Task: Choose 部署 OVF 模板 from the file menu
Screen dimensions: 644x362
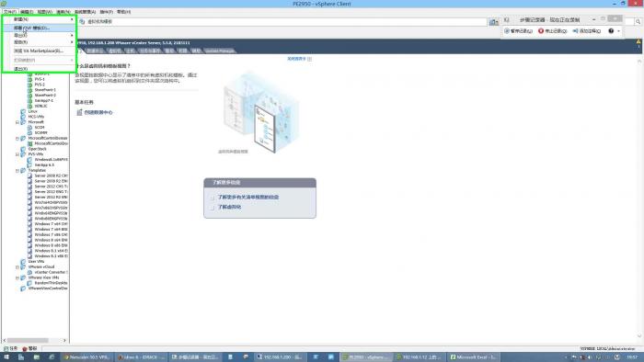Action: 40,28
